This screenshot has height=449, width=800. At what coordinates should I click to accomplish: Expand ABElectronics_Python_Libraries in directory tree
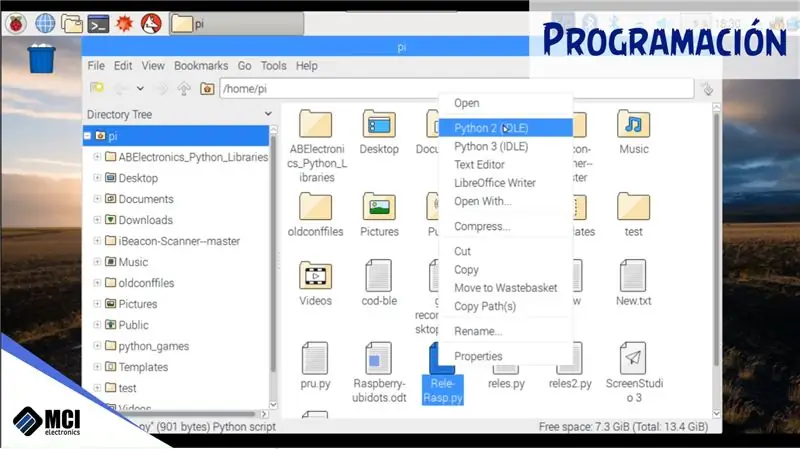click(97, 157)
